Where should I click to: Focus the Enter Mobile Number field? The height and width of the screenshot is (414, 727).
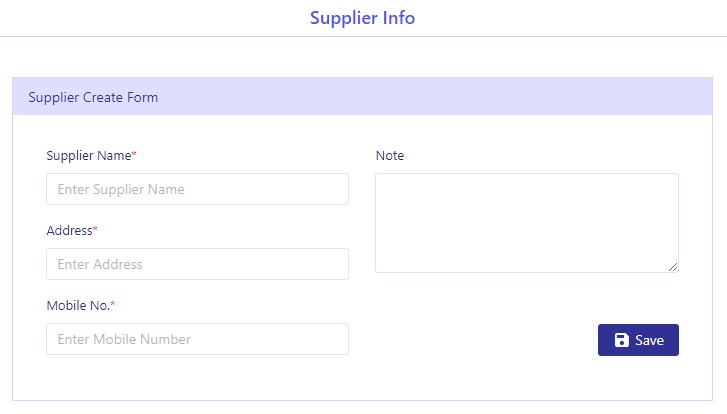198,339
